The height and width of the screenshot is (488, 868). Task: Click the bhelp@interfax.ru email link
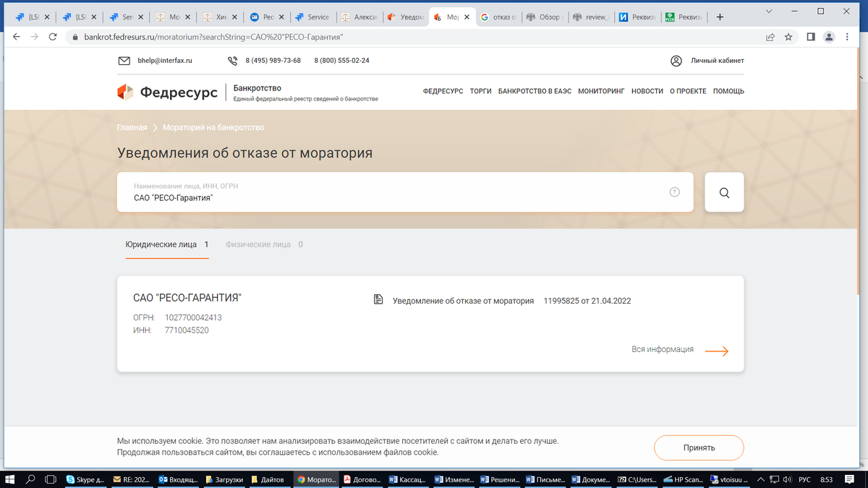pos(165,61)
